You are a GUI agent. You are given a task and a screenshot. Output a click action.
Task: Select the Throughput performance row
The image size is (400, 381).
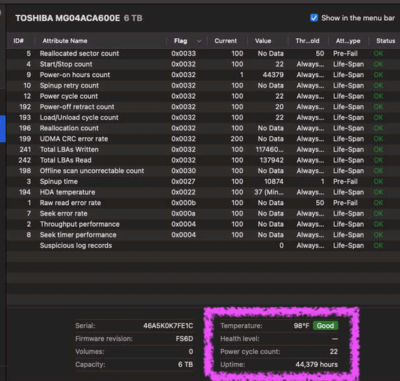(x=203, y=224)
